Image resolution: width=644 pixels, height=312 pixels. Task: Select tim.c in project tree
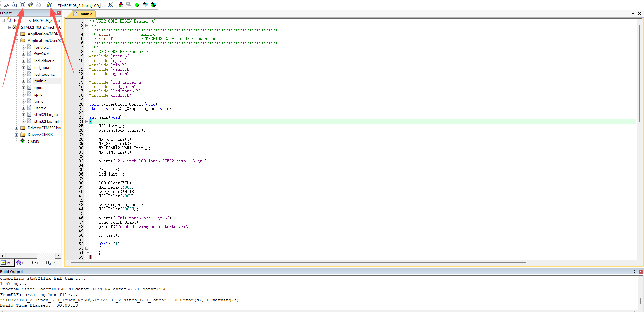39,101
